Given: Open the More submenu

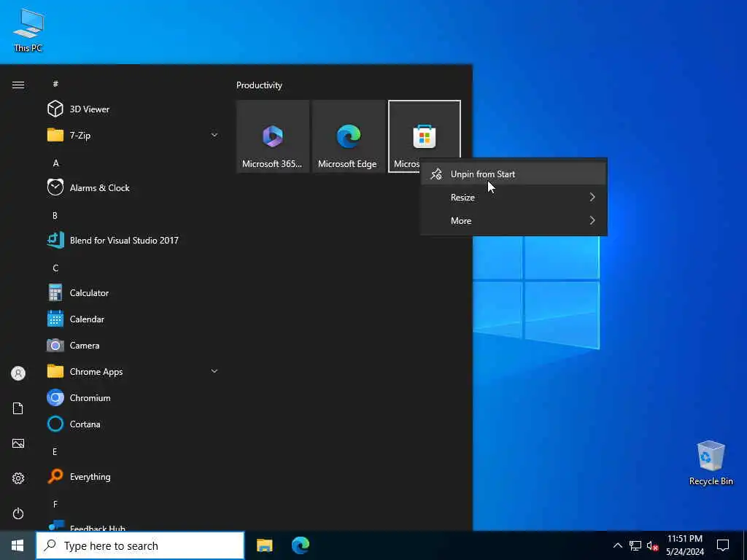Looking at the screenshot, I should point(514,220).
